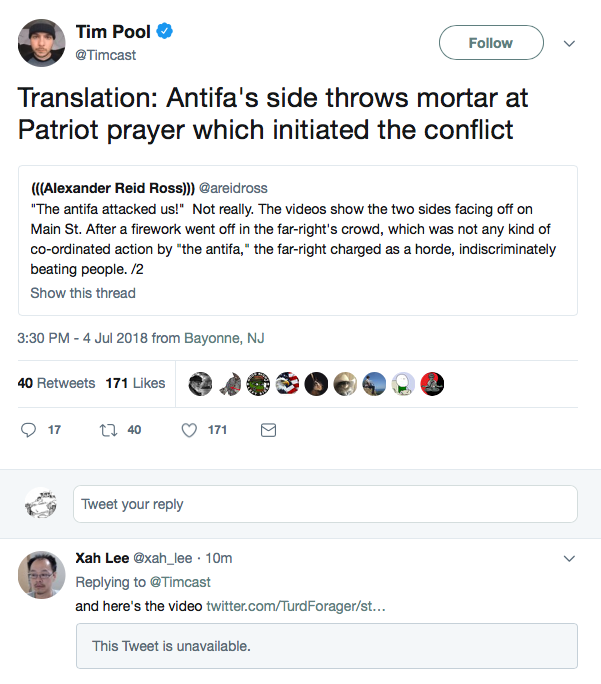Like the tweet with heart icon

tap(189, 430)
